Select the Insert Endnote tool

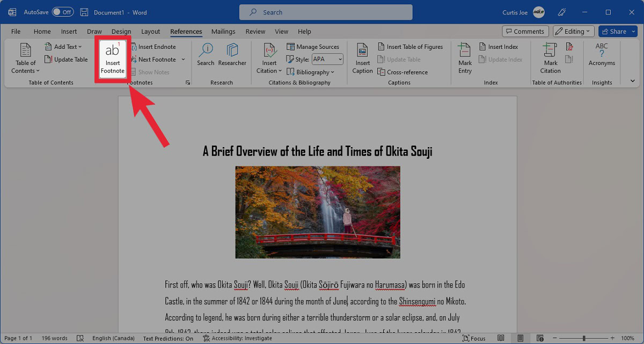click(x=156, y=47)
